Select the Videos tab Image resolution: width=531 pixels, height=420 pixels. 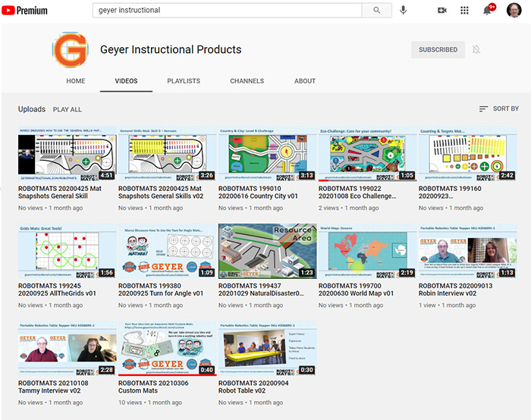click(126, 81)
